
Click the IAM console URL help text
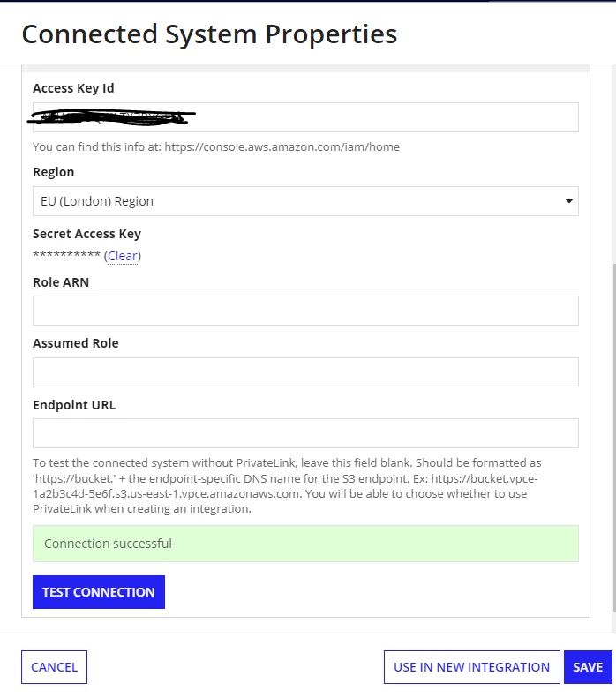point(216,146)
